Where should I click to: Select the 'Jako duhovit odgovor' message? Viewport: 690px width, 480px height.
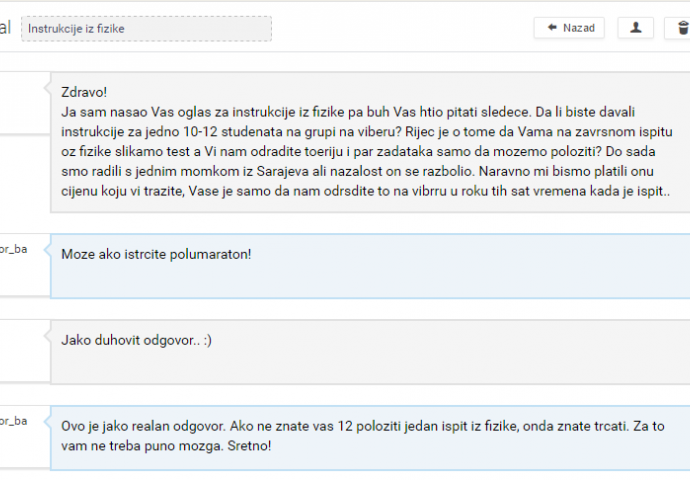[368, 352]
